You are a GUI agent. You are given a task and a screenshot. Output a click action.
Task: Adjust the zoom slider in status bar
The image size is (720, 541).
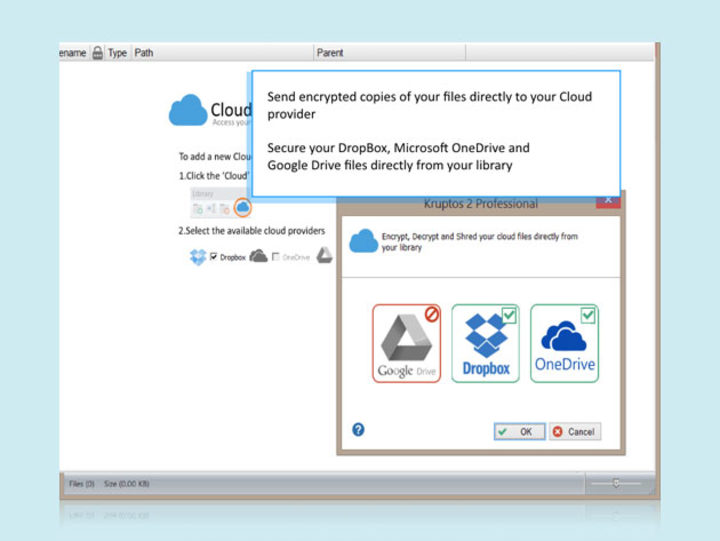click(x=616, y=484)
